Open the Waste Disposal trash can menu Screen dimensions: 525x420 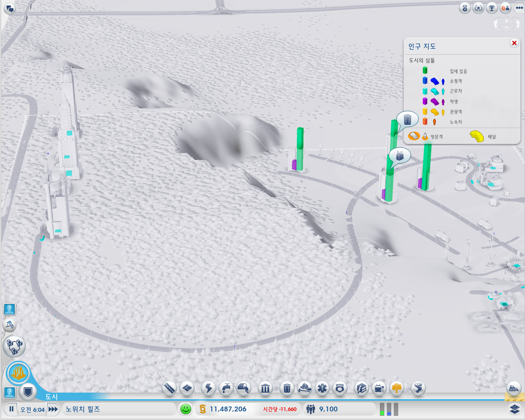pos(287,389)
